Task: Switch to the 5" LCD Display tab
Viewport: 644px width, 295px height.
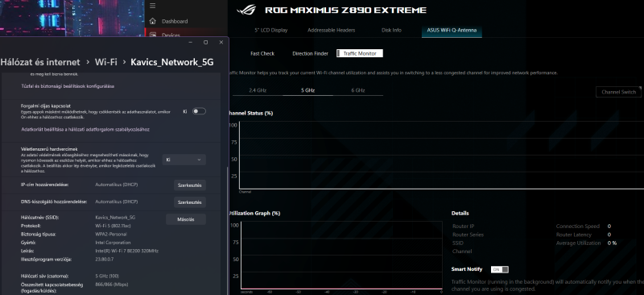Action: pos(271,30)
